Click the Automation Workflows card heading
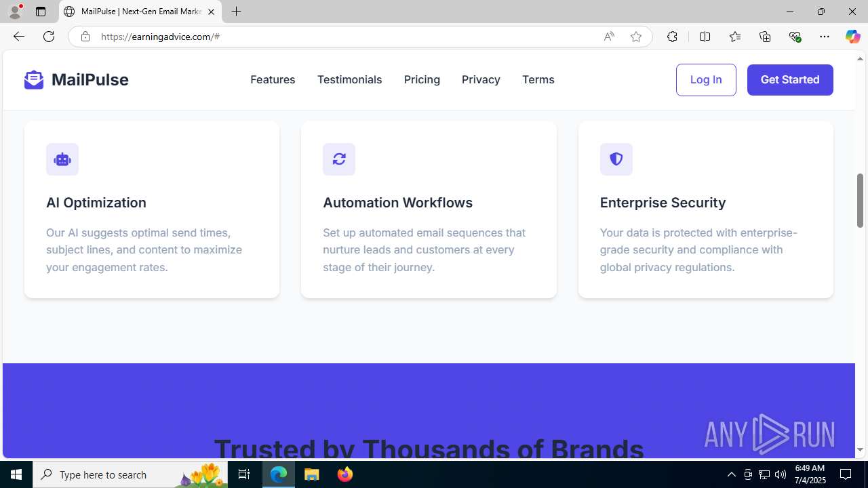Screen dimensions: 868x488 397,203
